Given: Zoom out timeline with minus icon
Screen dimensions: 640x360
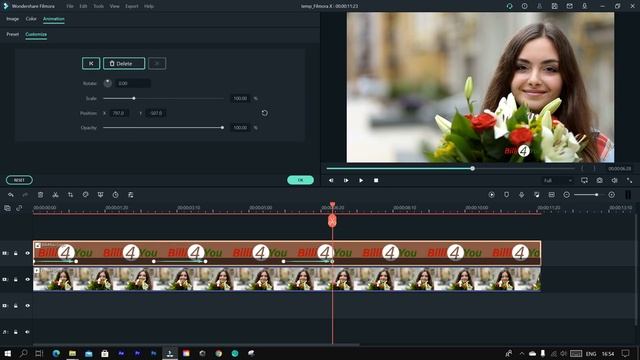Looking at the screenshot, I should coord(567,195).
